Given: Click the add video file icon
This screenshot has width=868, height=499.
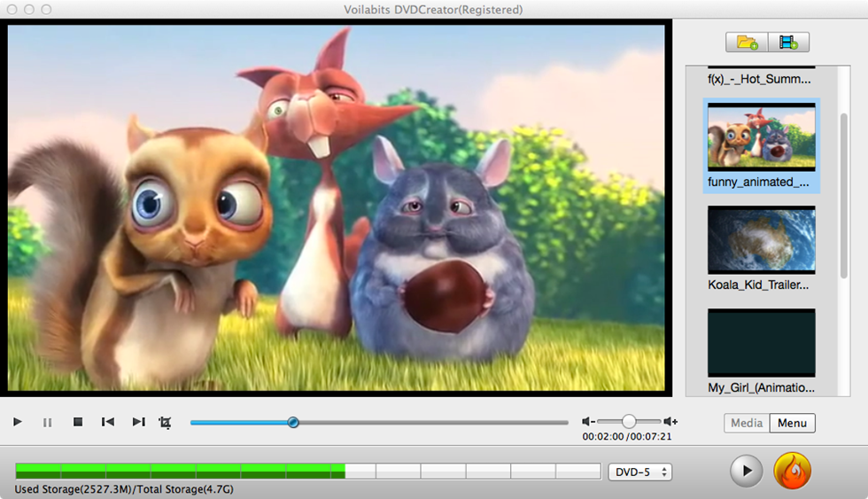Looking at the screenshot, I should (x=788, y=42).
